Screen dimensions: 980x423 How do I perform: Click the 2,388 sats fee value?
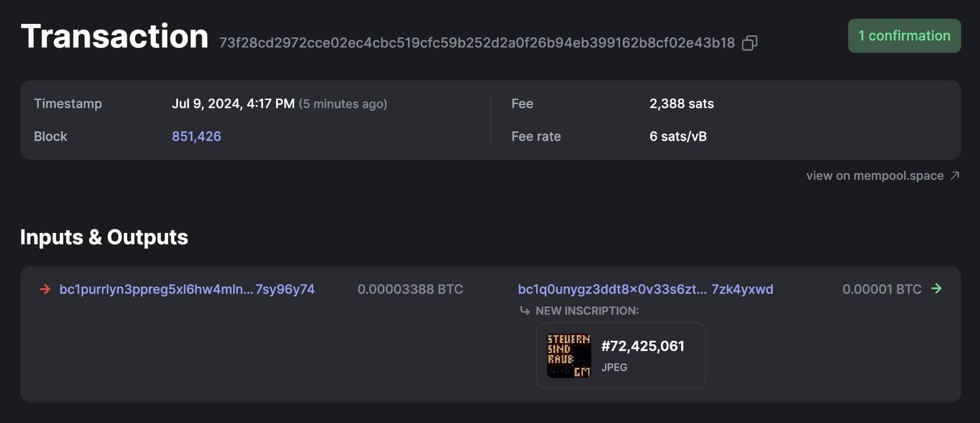pyautogui.click(x=682, y=104)
